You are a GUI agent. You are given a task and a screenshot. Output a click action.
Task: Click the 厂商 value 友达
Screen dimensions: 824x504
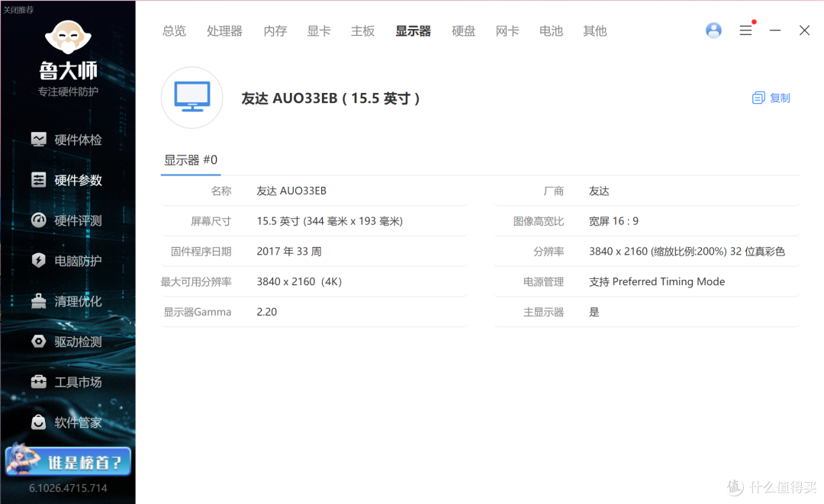(x=599, y=191)
